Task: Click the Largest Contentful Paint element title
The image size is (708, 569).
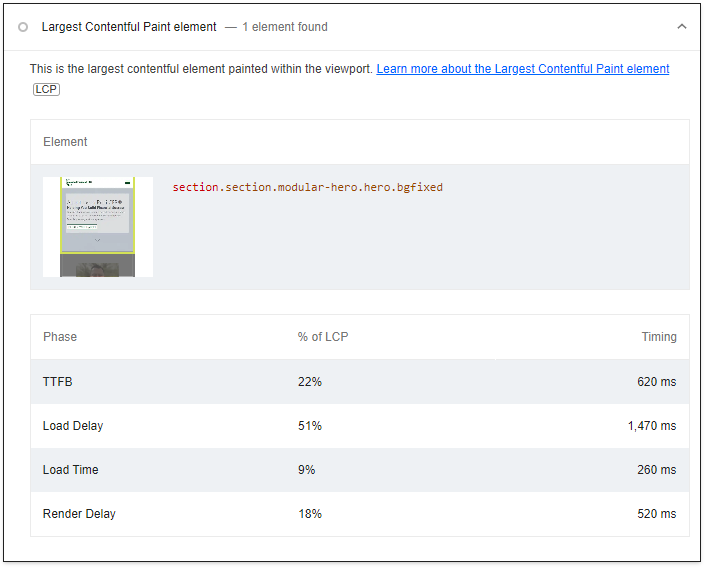Action: 130,27
